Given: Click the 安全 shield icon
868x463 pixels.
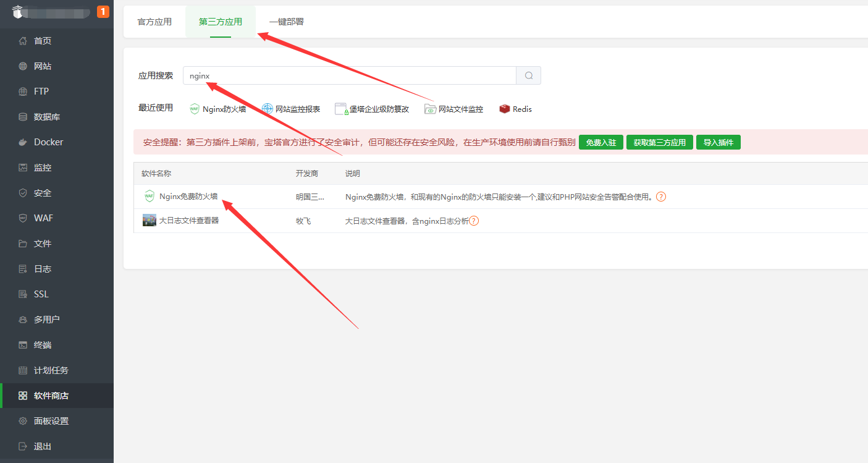Looking at the screenshot, I should coord(23,193).
